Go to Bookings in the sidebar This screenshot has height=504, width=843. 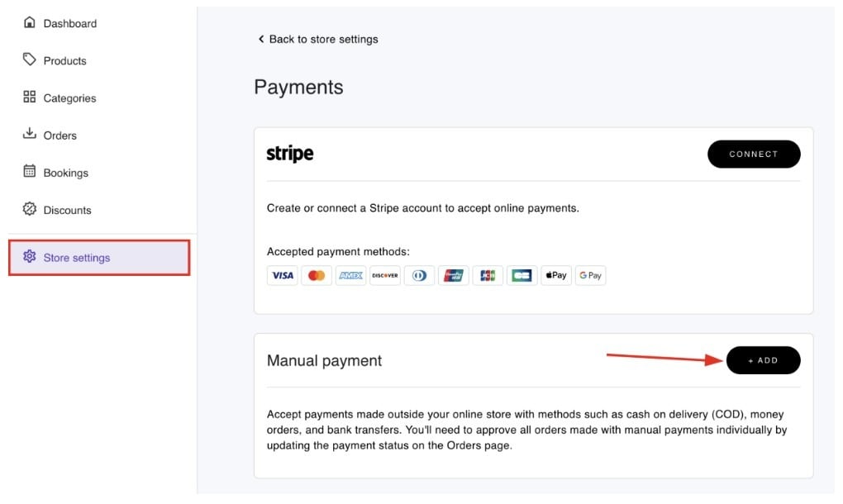pyautogui.click(x=65, y=173)
